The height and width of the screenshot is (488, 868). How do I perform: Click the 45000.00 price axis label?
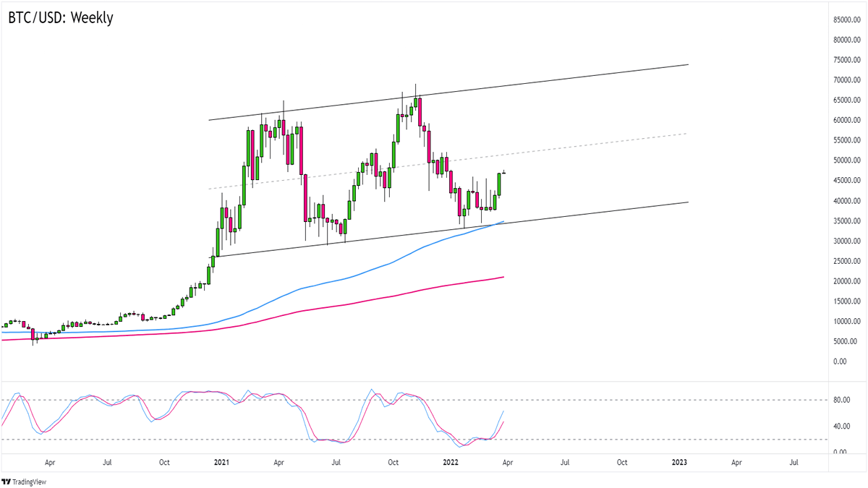[x=846, y=181]
